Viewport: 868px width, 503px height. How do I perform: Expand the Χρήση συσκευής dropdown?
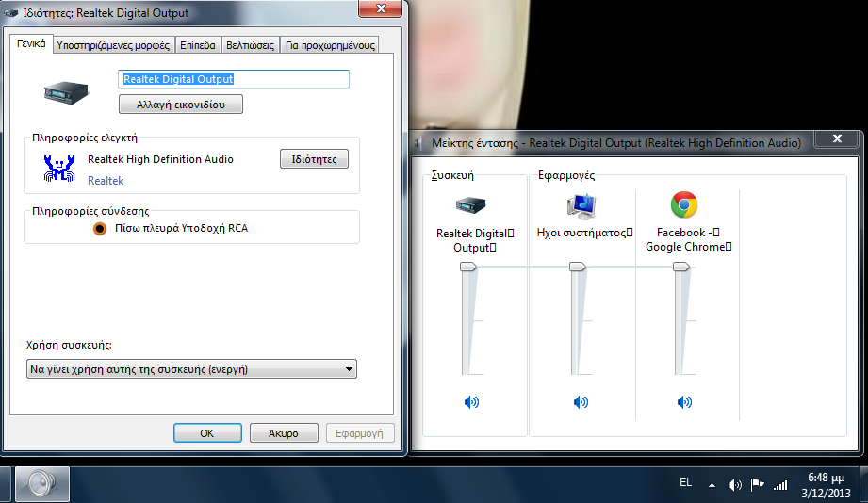point(191,369)
